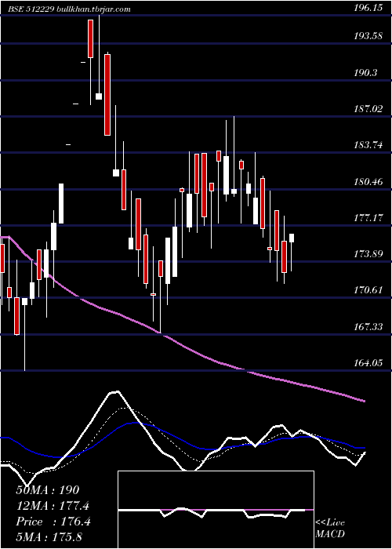
Task: Click the 190.3 price level label
Action: click(365, 72)
